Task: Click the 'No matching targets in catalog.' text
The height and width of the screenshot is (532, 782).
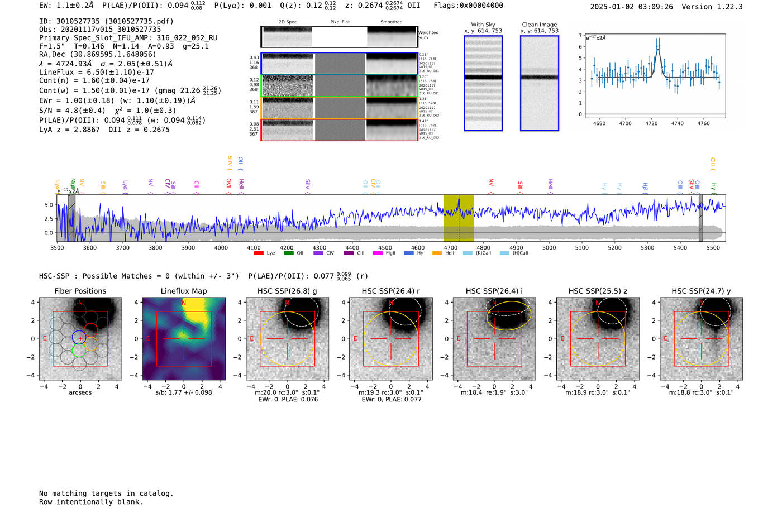Action: (x=106, y=493)
